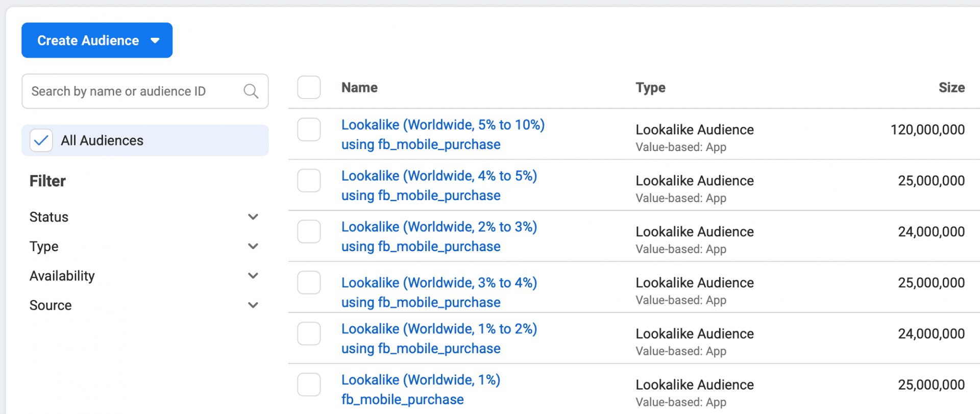Open the Create Audience dropdown caret
Image resolution: width=980 pixels, height=414 pixels.
click(x=155, y=40)
